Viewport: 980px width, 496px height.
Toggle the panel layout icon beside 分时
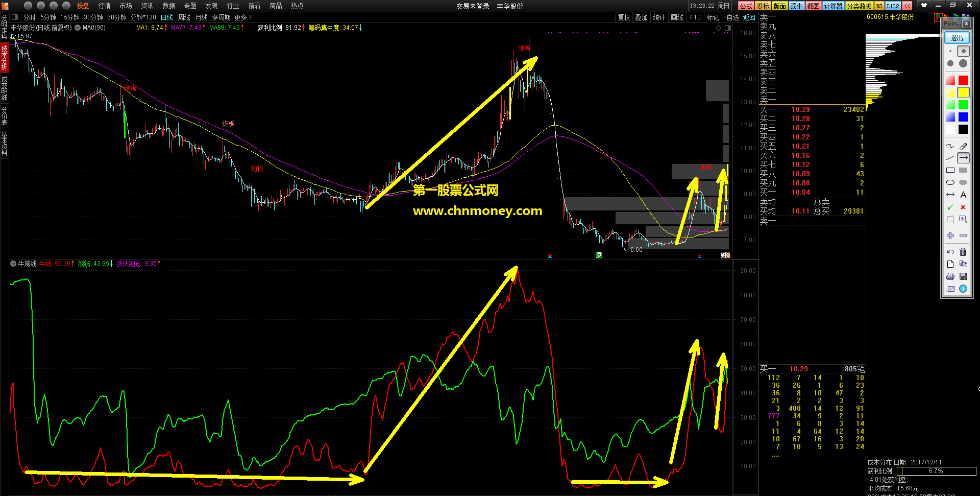pyautogui.click(x=14, y=17)
